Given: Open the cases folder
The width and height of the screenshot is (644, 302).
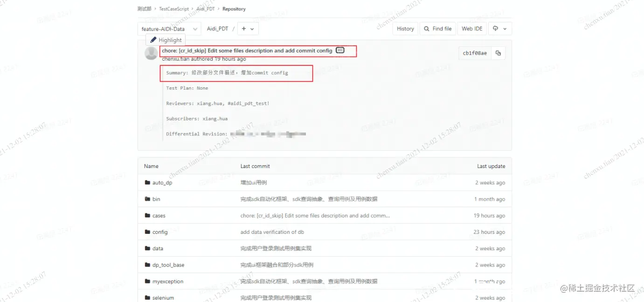Looking at the screenshot, I should (159, 216).
